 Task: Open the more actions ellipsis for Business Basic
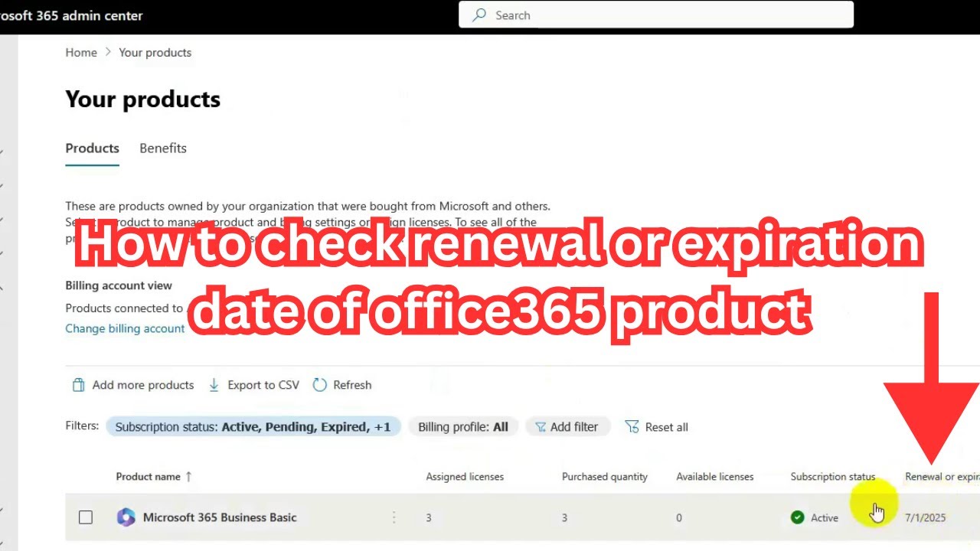click(x=394, y=517)
